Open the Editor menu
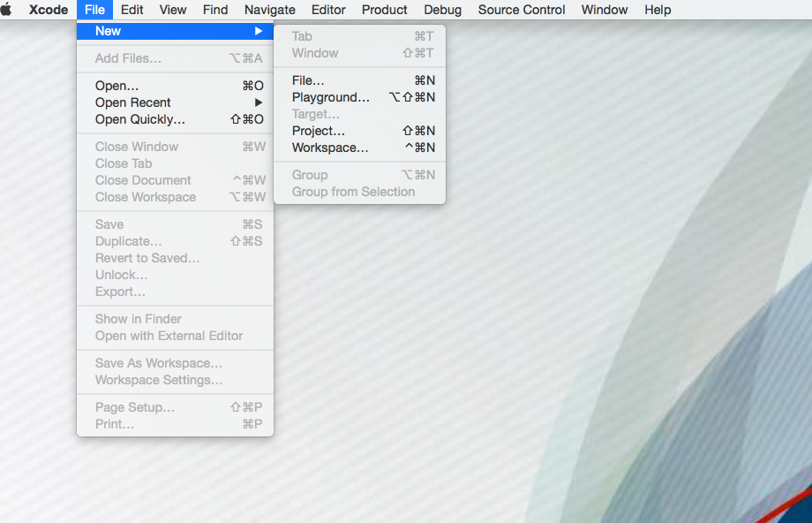 coord(328,10)
